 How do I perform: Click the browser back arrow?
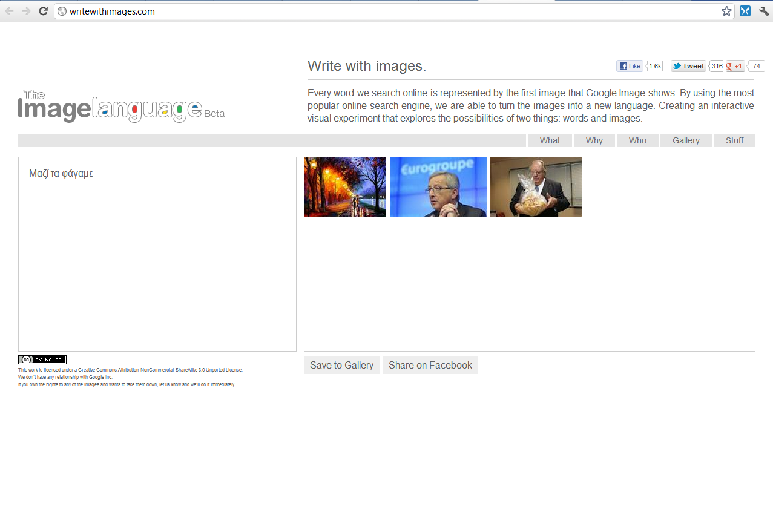pyautogui.click(x=10, y=11)
